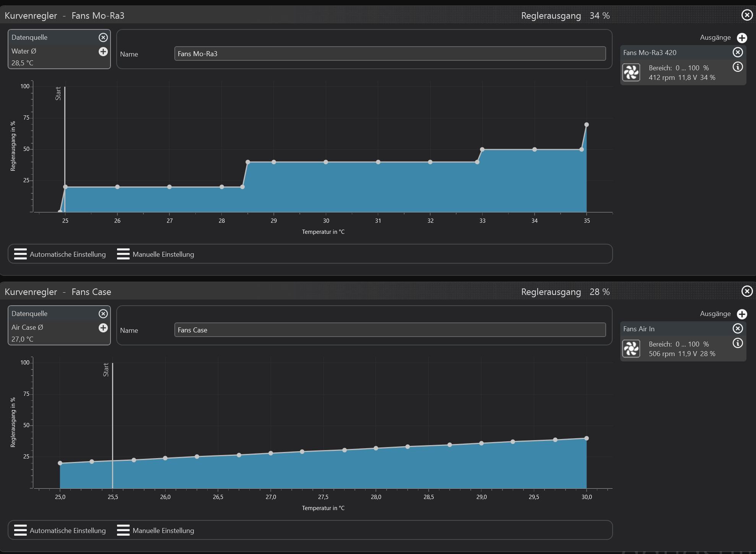Remove the Fans Air In output
This screenshot has width=756, height=554.
[x=738, y=329]
